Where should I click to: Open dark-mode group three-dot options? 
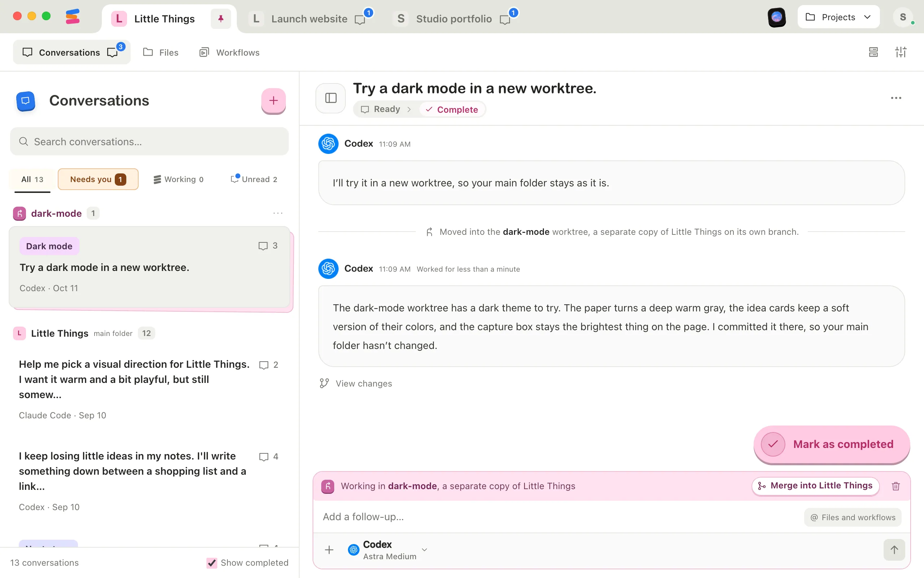click(278, 213)
